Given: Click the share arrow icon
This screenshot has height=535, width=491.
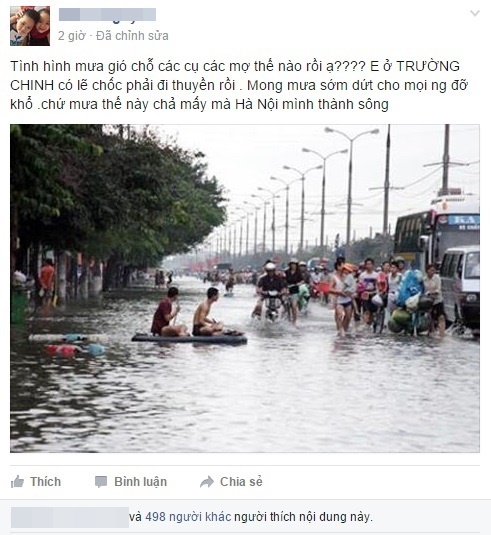Looking at the screenshot, I should (207, 482).
